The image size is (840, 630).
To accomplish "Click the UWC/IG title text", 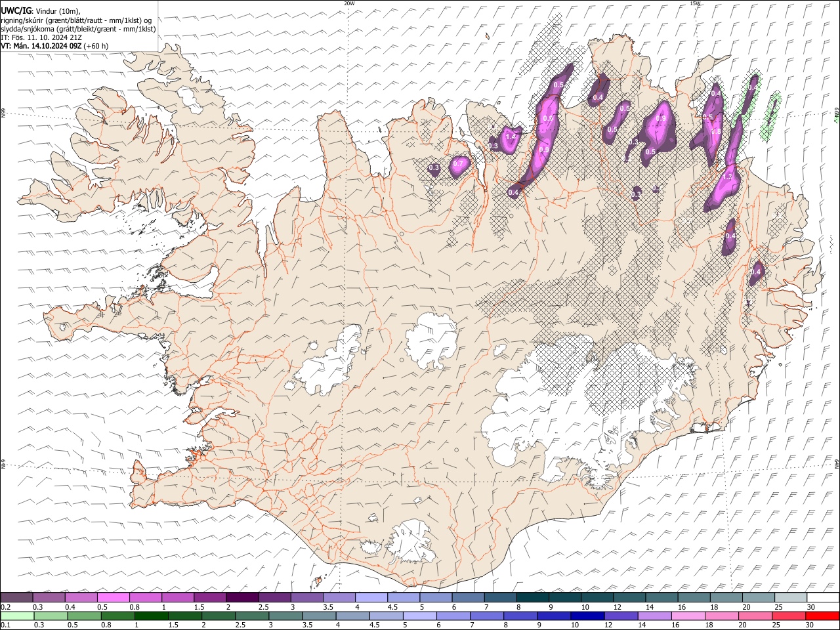I will coord(16,11).
